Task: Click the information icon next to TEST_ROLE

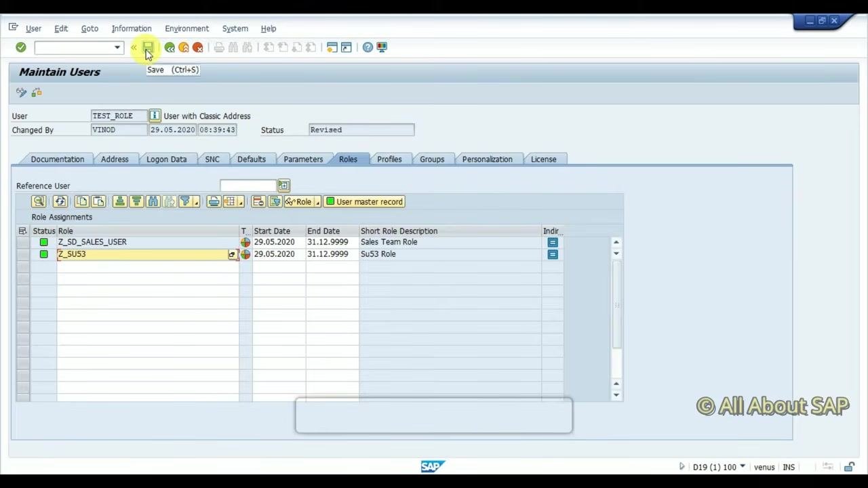Action: coord(155,116)
